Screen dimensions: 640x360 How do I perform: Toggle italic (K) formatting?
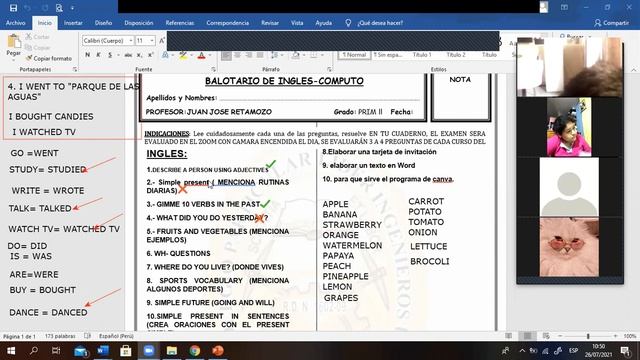coord(98,55)
